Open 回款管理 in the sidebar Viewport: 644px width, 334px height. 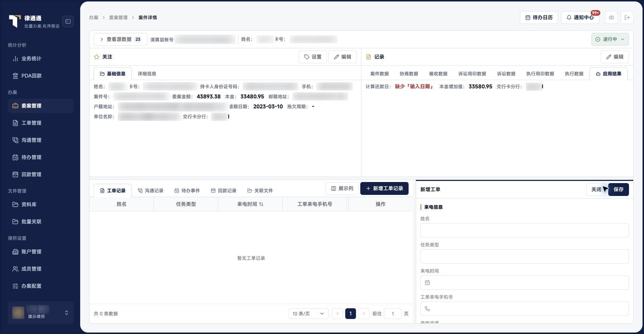pos(41,175)
